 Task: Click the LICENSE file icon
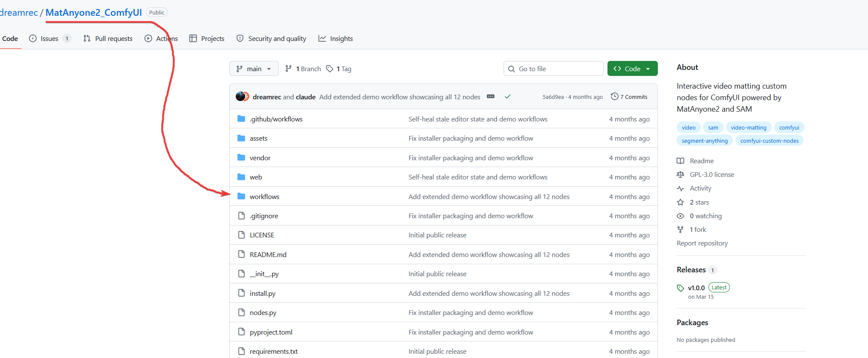(x=241, y=235)
